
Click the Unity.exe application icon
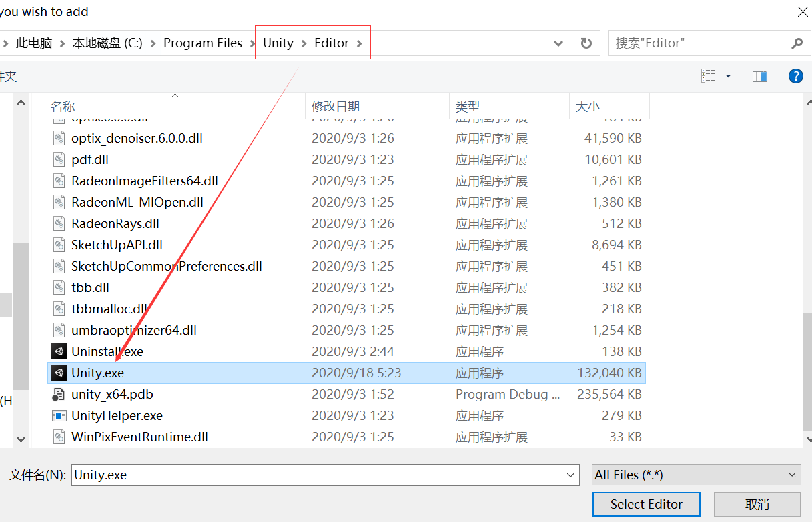[59, 373]
